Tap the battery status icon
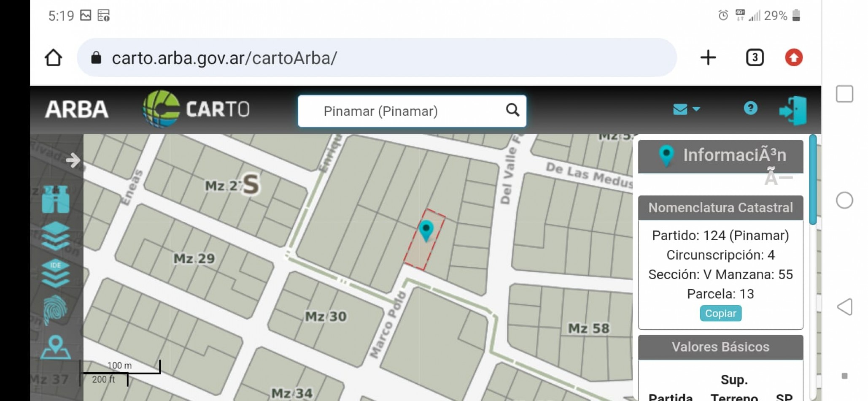The height and width of the screenshot is (401, 868). 796,15
